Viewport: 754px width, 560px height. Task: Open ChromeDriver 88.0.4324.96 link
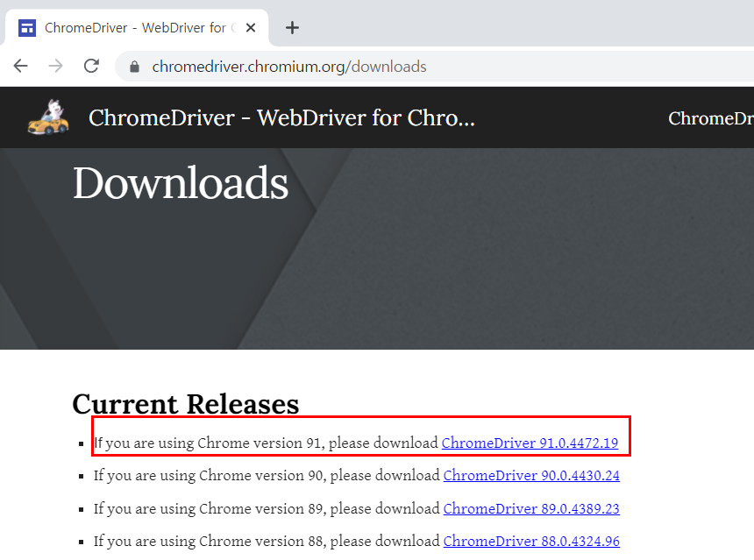pyautogui.click(x=531, y=542)
